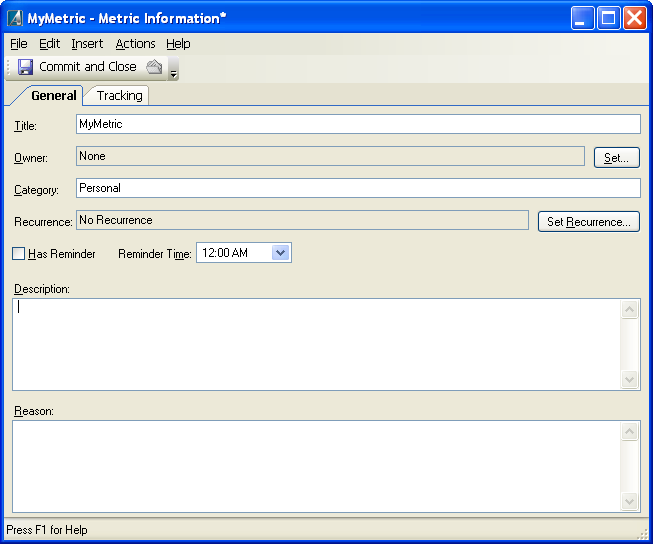Maximize the MyMetric window
The image size is (653, 544).
pyautogui.click(x=608, y=18)
